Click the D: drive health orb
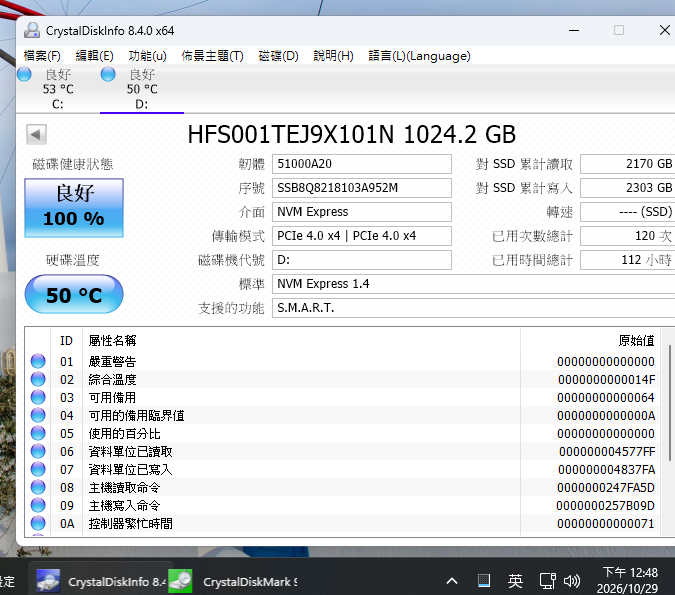675x595 pixels. 108,74
